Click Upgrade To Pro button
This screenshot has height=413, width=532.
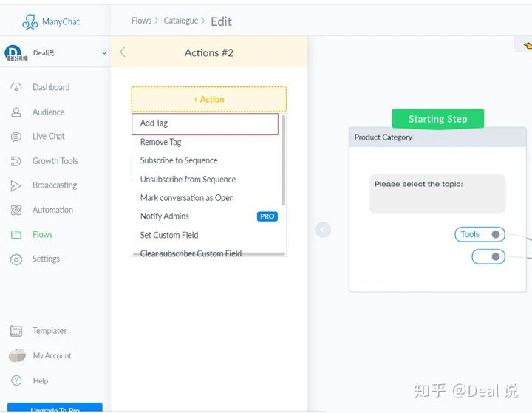55,408
